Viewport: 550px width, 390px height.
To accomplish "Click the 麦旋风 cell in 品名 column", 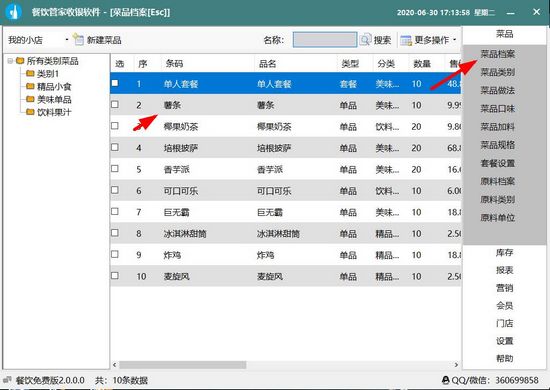I will click(270, 276).
